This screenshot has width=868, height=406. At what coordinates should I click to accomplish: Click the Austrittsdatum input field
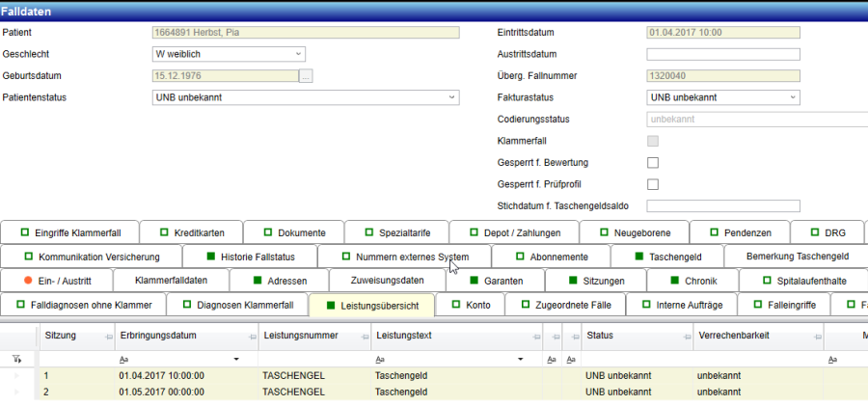722,54
